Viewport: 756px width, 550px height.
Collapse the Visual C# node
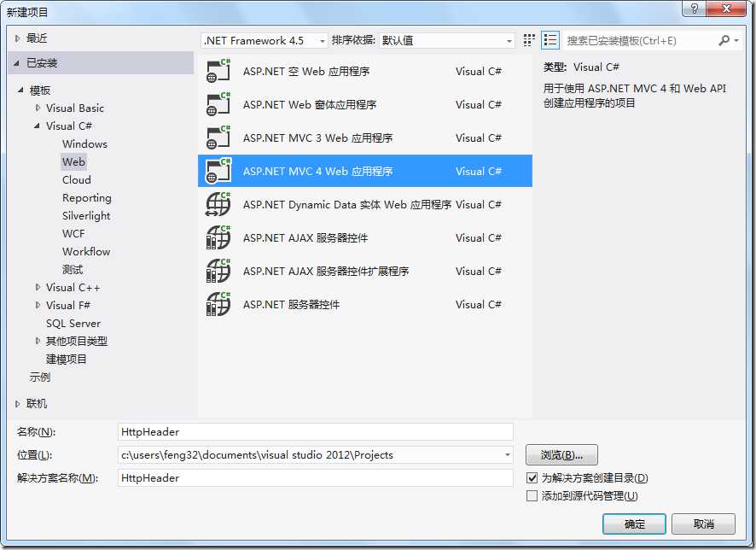[38, 126]
